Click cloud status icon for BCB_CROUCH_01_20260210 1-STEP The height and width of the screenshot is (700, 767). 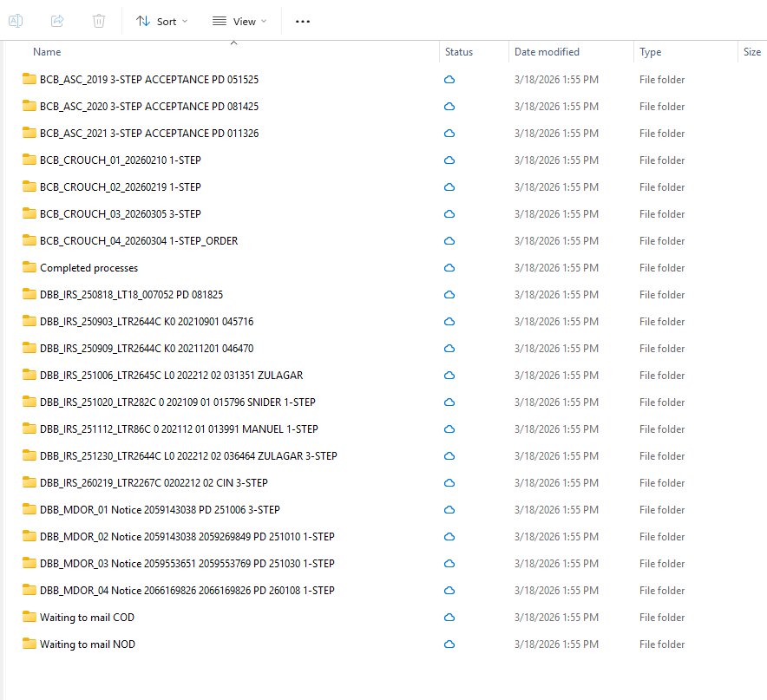(x=449, y=160)
